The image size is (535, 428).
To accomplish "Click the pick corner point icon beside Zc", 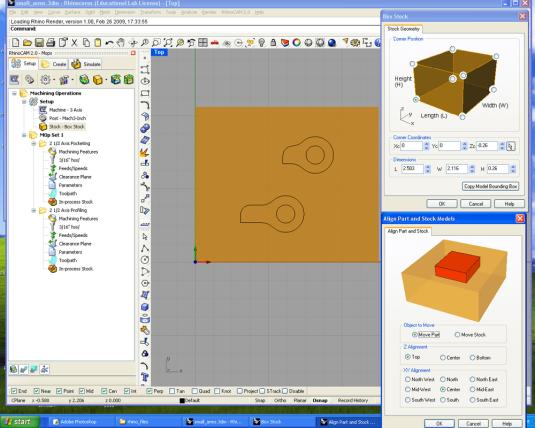I will 511,146.
